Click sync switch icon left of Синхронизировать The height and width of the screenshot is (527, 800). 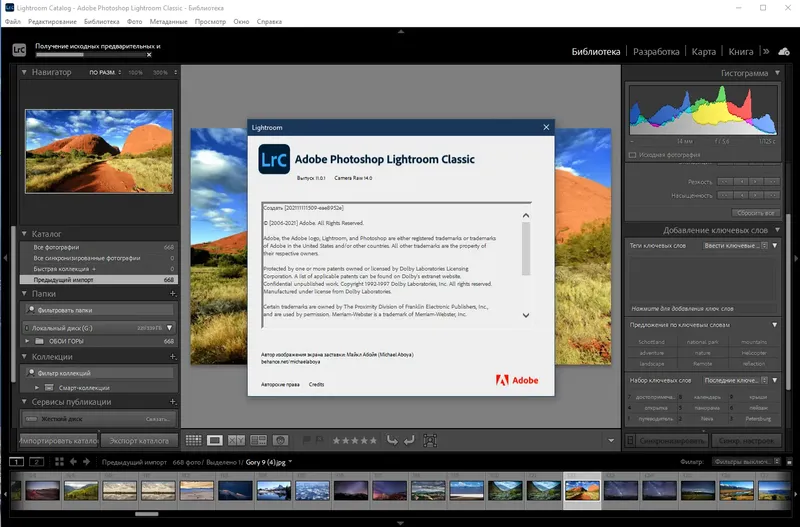(631, 440)
